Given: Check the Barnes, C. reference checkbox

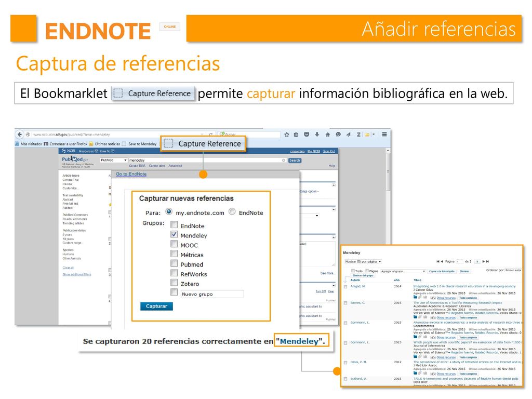Looking at the screenshot, I should coord(345,303).
